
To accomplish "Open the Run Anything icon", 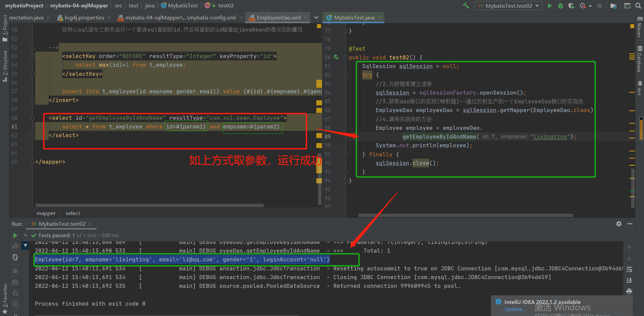I will pos(627,6).
